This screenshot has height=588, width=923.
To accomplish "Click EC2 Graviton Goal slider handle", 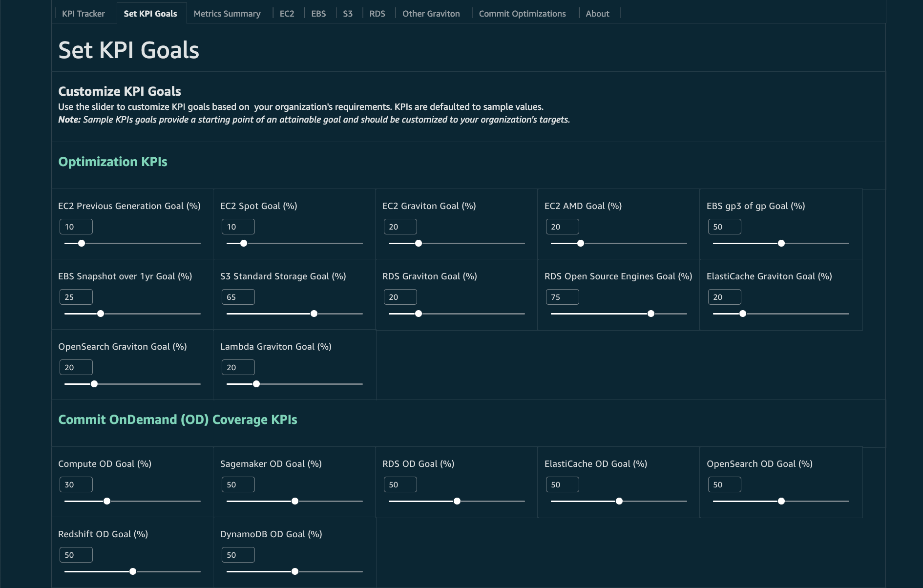I will point(419,243).
